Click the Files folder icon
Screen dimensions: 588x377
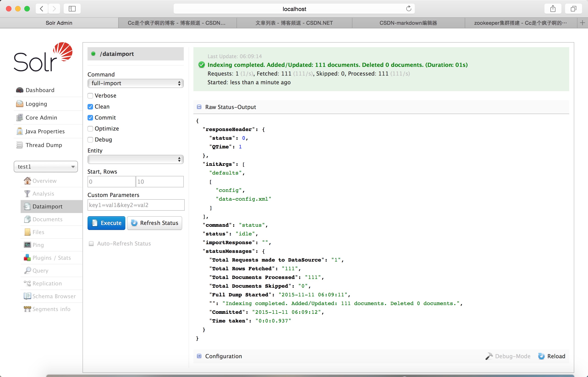point(27,232)
